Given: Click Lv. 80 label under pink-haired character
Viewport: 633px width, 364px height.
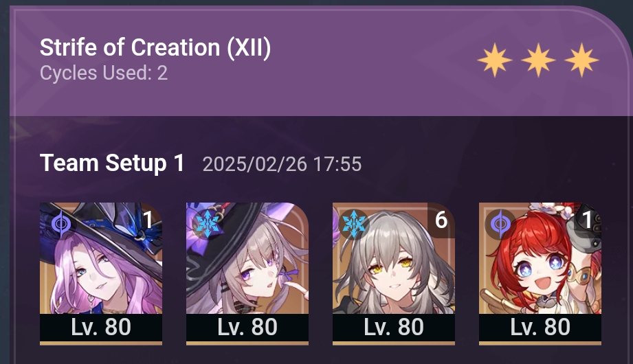Looking at the screenshot, I should tap(101, 328).
